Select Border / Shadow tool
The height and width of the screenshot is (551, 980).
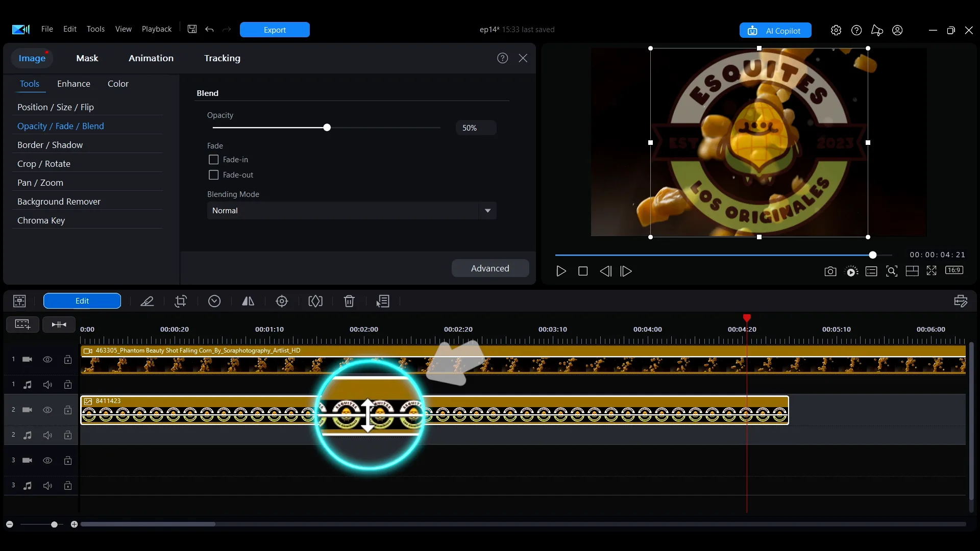point(50,145)
